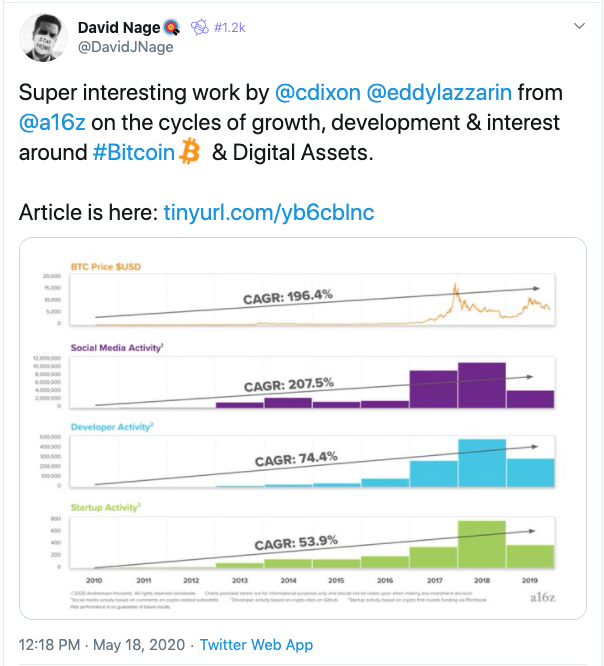Click the purple network rank icon
Viewport: 604px width, 666px height.
click(199, 27)
